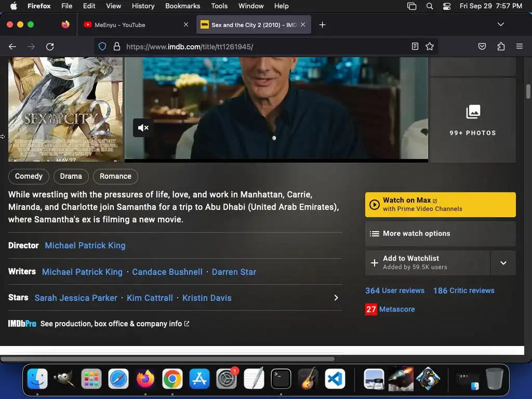
Task: Open Kristin Davis's page
Action: [x=207, y=298]
